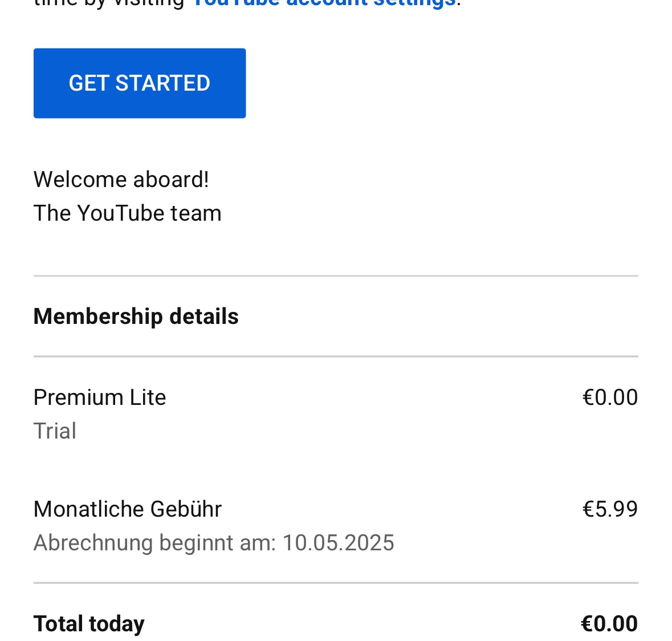Click the divider line above Membership details
This screenshot has height=641, width=672.
[336, 276]
